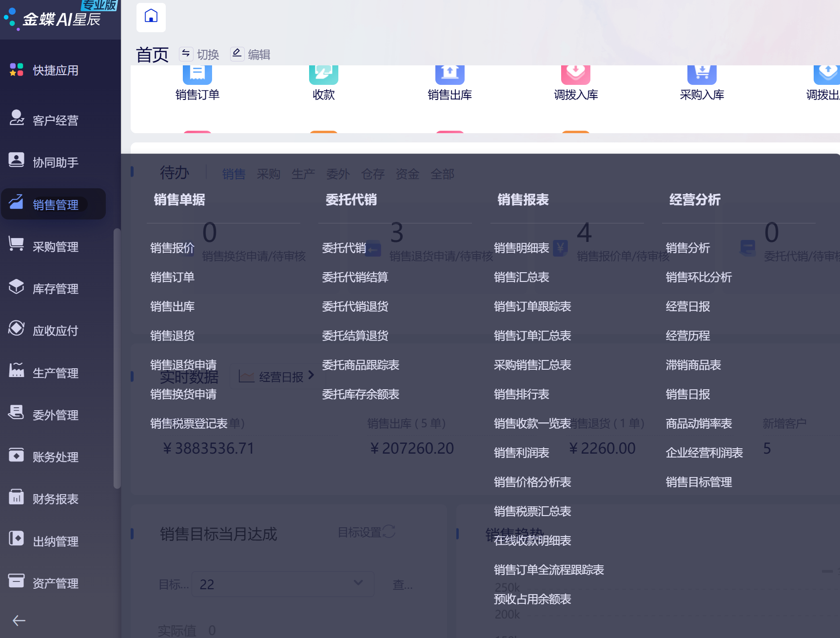Open 委托代销结算 menu entry

click(x=355, y=278)
